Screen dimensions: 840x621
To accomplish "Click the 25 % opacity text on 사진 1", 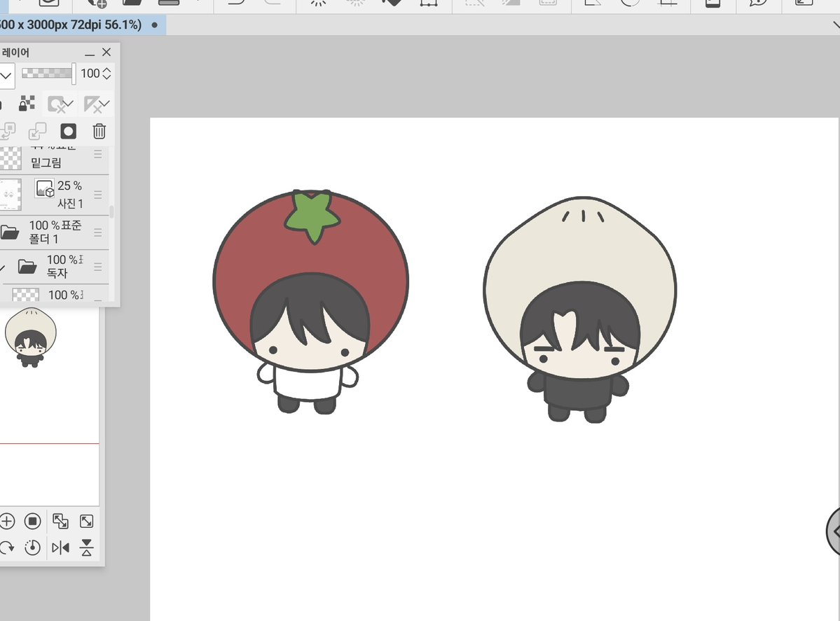I will (69, 186).
